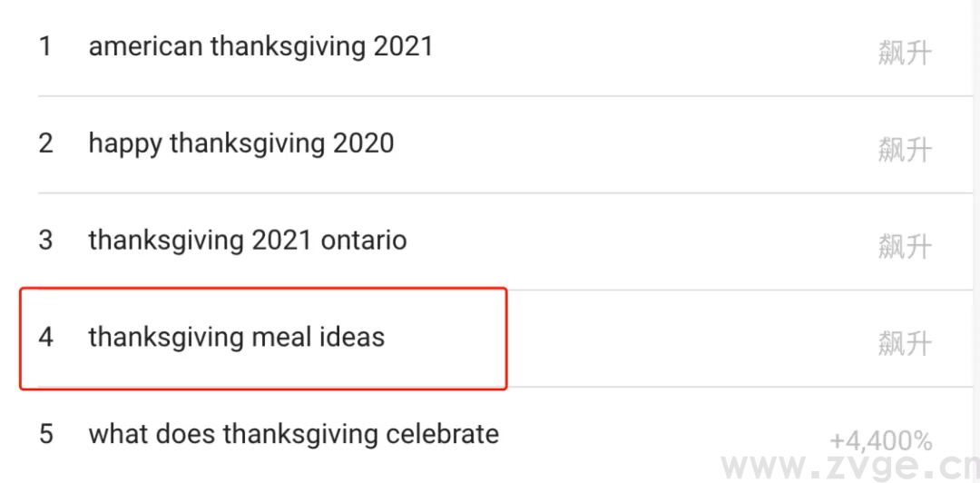Click the year '2020' in the second query
The width and height of the screenshot is (980, 483).
point(363,143)
